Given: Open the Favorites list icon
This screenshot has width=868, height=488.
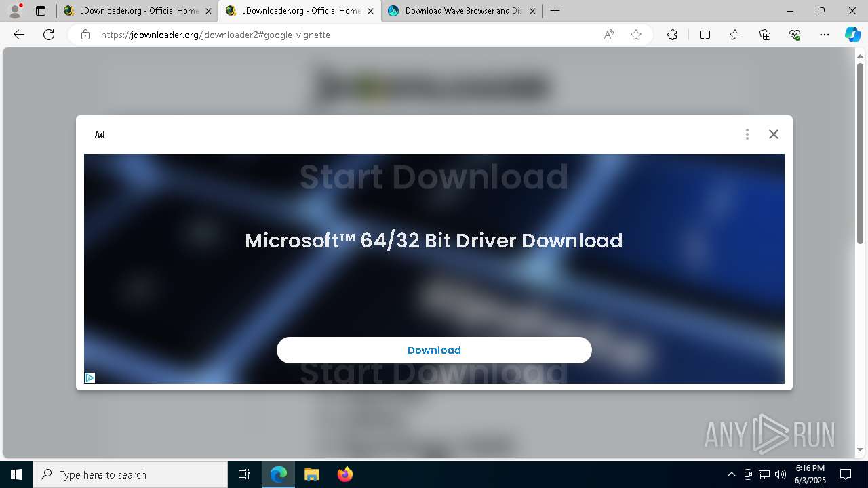Looking at the screenshot, I should pyautogui.click(x=735, y=35).
